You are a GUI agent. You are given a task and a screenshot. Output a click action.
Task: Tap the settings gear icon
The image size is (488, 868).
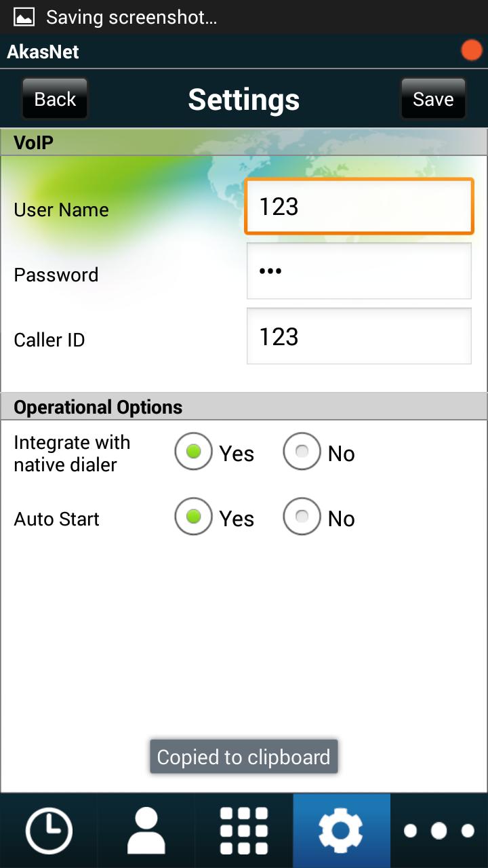pyautogui.click(x=341, y=831)
